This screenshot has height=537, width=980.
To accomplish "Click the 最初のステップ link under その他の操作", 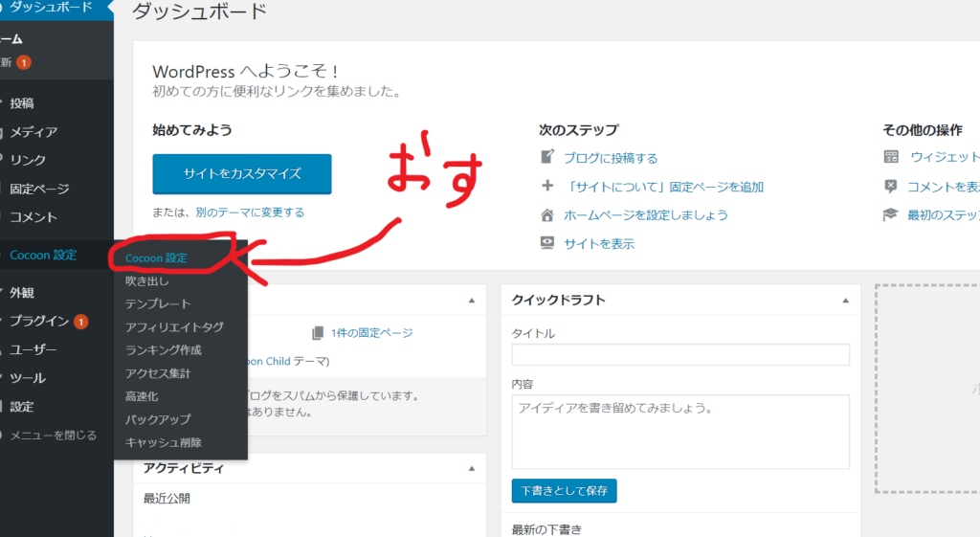I will (944, 215).
